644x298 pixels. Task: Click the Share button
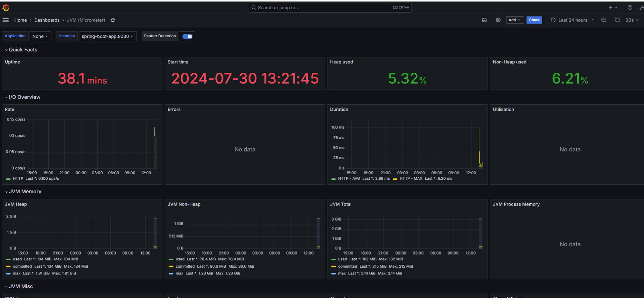(534, 20)
